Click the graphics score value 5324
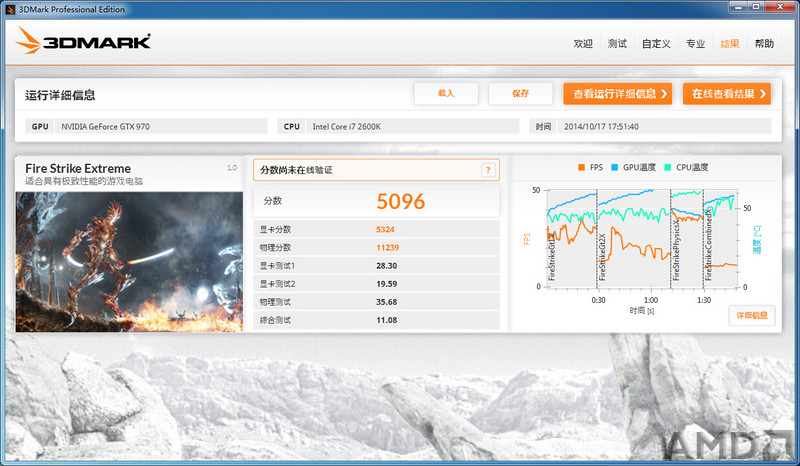Image resolution: width=800 pixels, height=466 pixels. click(385, 230)
